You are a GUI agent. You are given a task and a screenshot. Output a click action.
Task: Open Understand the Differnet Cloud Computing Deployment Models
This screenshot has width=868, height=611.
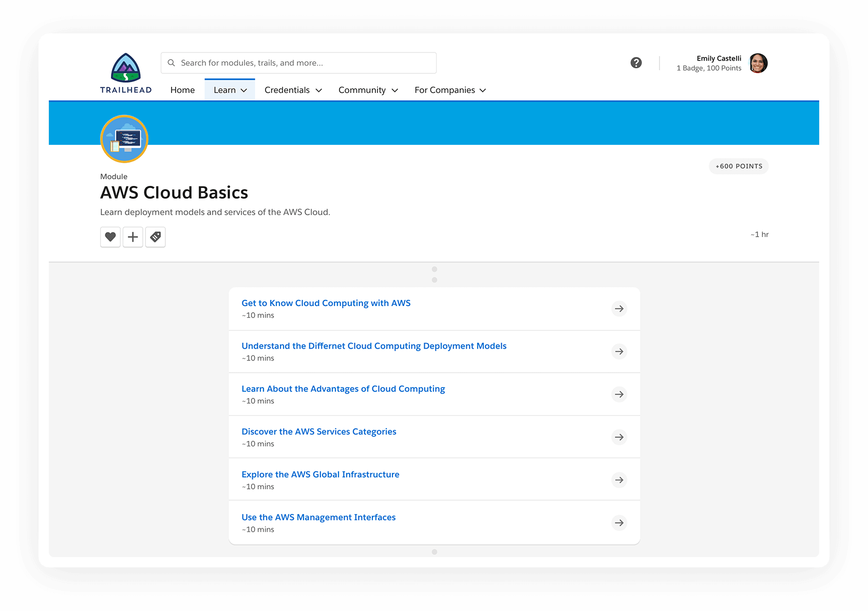(x=374, y=346)
